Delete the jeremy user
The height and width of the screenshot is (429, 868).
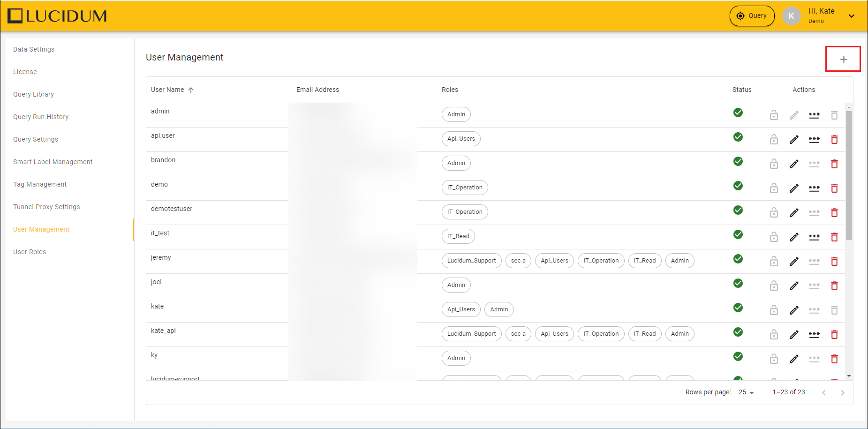[834, 262]
